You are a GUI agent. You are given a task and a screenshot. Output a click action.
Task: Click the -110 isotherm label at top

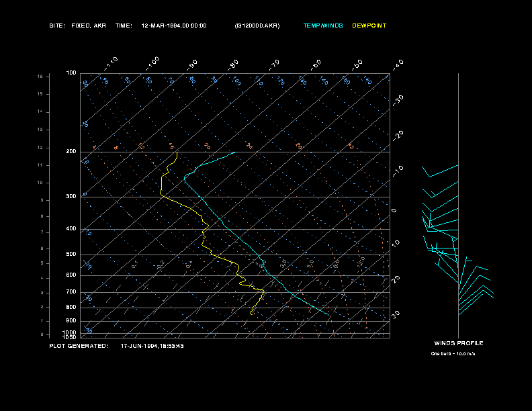tap(111, 64)
